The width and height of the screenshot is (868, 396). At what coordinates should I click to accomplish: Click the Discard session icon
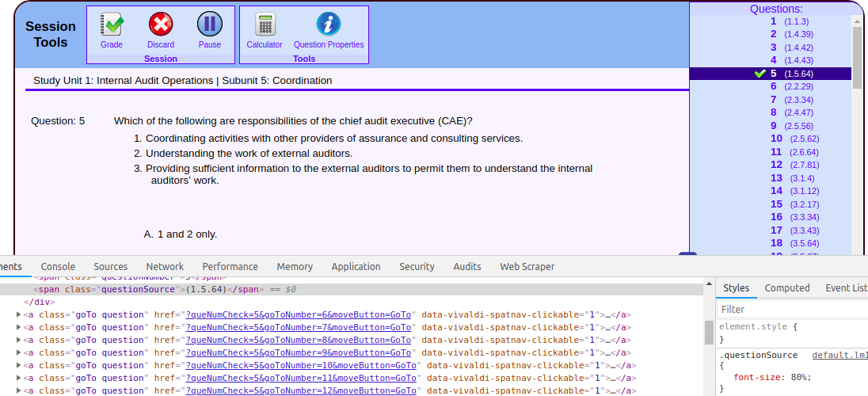point(161,25)
